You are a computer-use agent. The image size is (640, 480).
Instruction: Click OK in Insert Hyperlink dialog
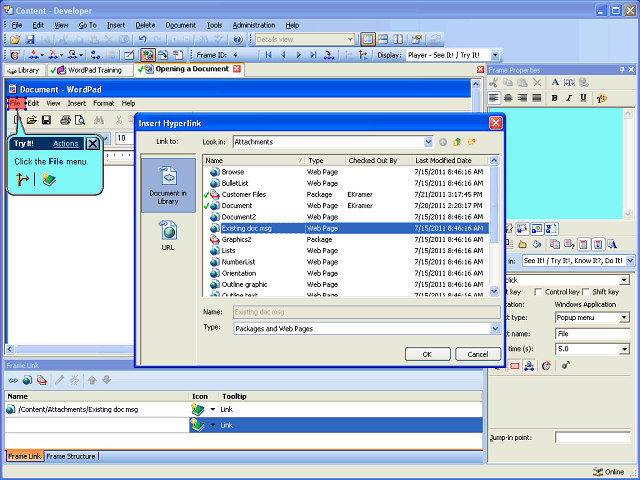[x=427, y=354]
